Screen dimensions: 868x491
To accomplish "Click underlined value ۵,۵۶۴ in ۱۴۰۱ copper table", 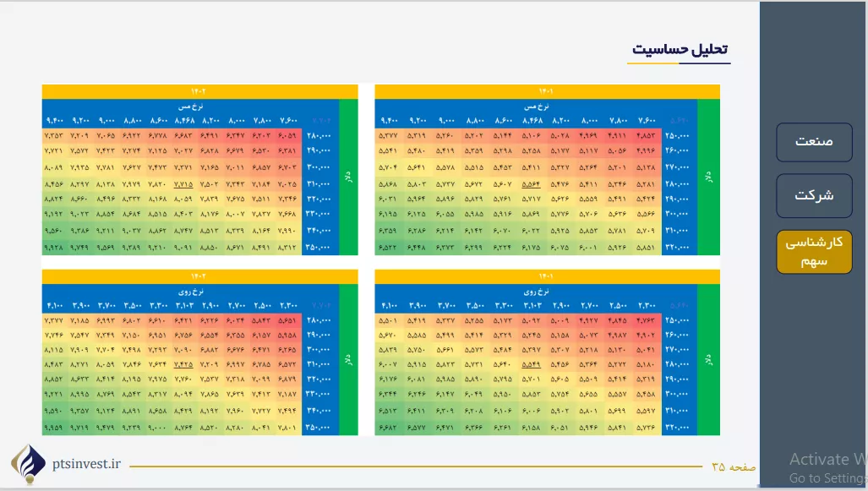I will point(531,183).
